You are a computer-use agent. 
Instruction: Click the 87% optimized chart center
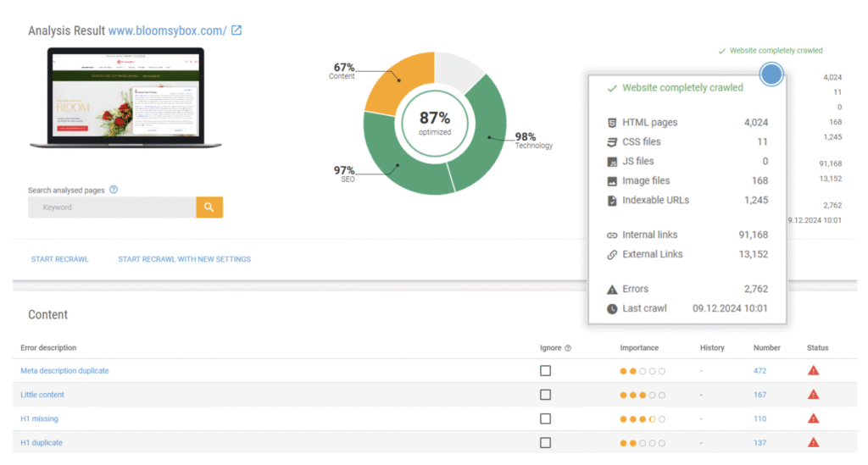pos(435,124)
